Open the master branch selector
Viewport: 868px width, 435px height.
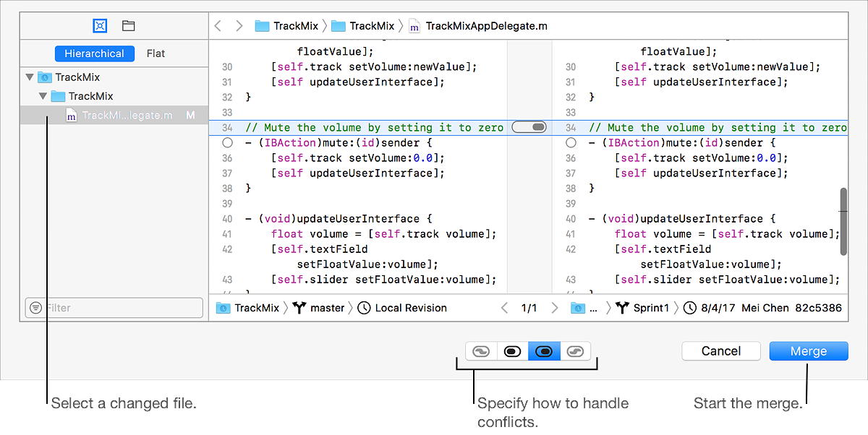[x=318, y=308]
